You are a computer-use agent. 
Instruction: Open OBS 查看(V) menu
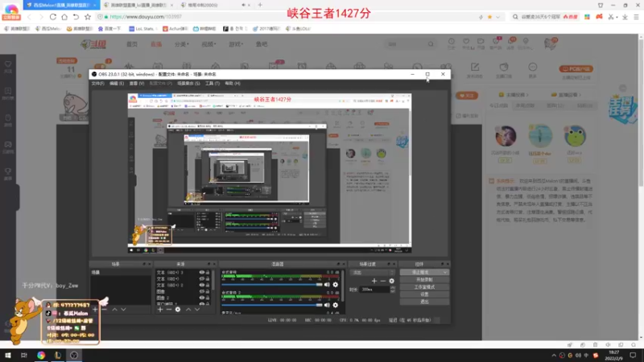point(137,84)
